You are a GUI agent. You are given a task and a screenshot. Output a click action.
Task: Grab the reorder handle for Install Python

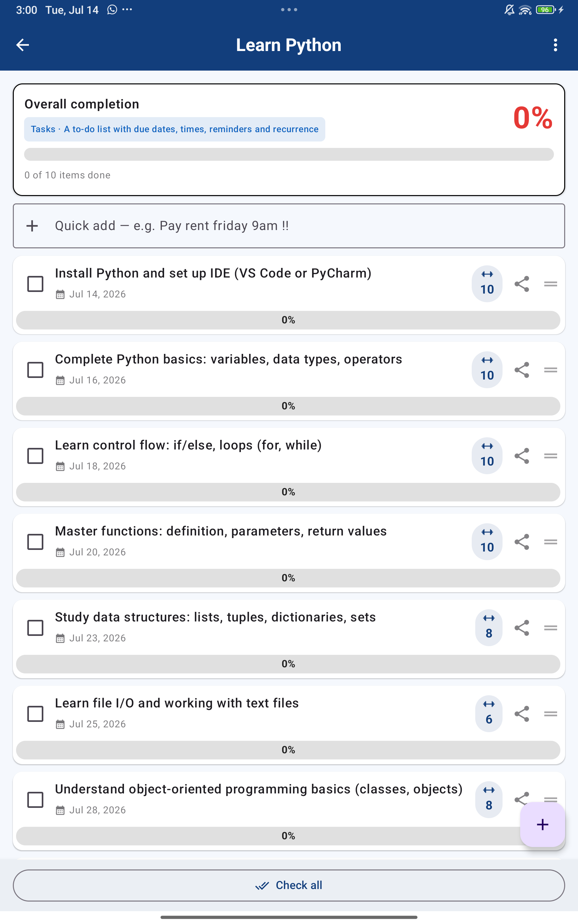click(x=550, y=284)
